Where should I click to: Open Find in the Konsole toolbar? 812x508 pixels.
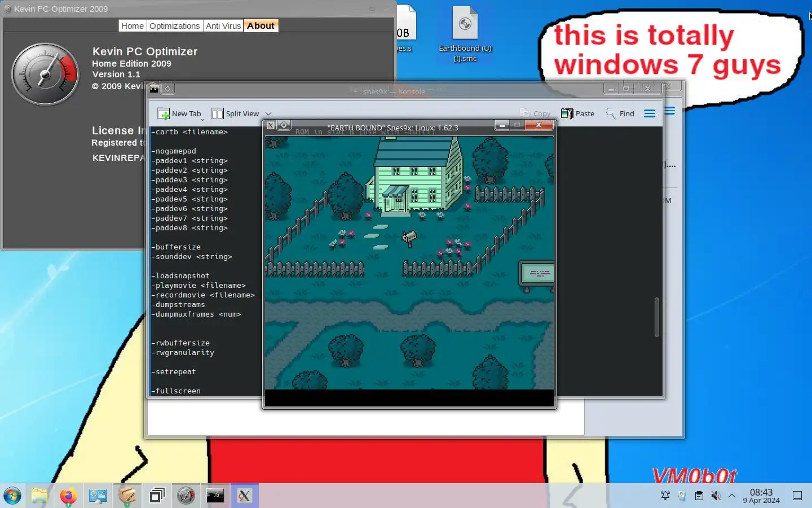point(620,113)
